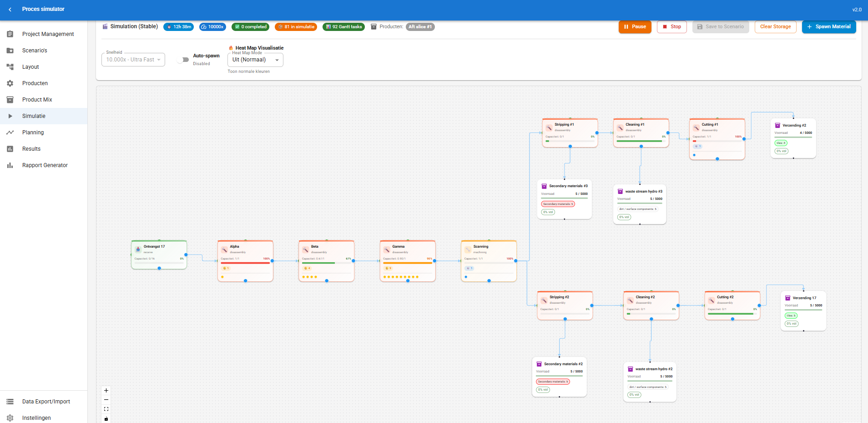Click the Aft slice #1 product chip
This screenshot has height=423, width=868.
click(x=420, y=26)
